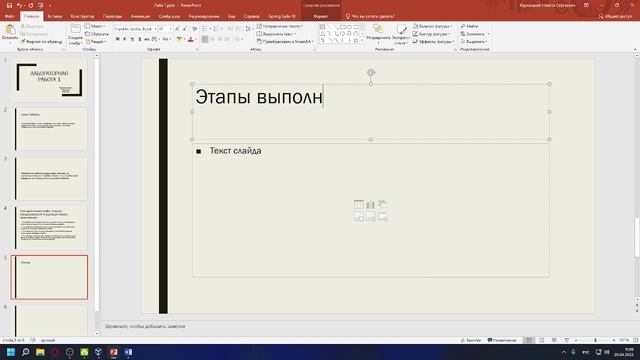Switch to Animations (Анимация) tab

(140, 16)
